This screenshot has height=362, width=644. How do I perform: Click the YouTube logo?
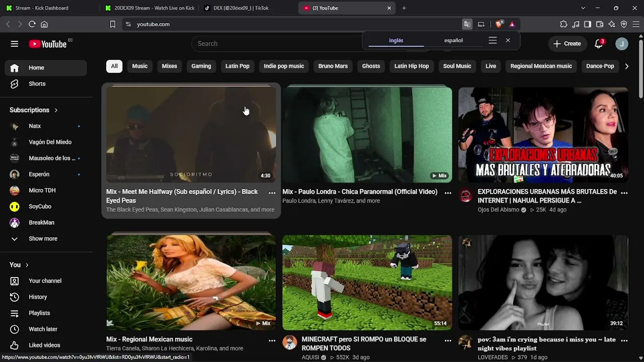click(48, 44)
